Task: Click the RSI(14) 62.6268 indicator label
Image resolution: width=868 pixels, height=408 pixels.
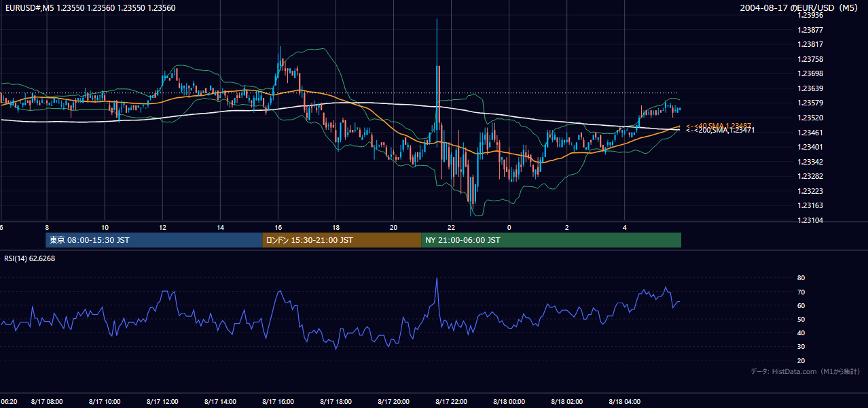Action: click(x=30, y=258)
